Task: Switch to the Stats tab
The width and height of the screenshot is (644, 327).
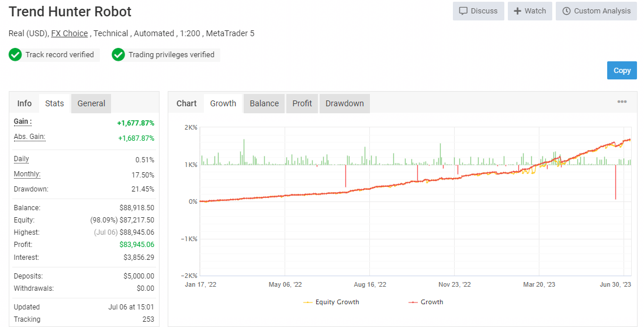Action: [x=54, y=103]
